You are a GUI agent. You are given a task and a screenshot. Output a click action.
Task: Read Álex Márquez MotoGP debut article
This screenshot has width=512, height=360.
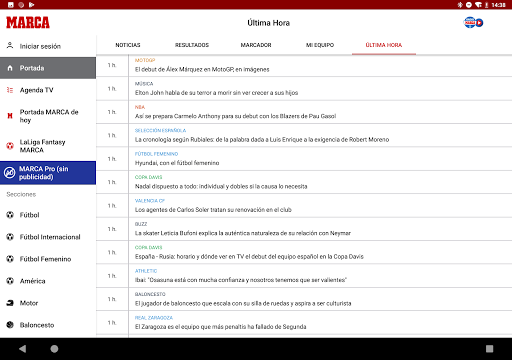[x=202, y=69]
